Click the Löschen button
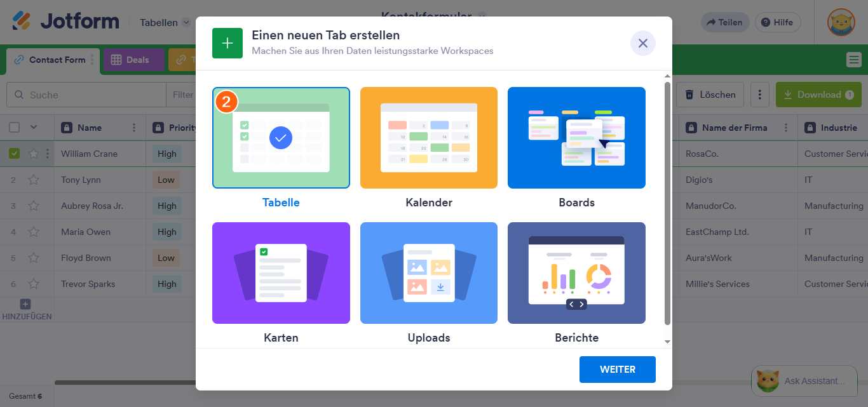This screenshot has width=868, height=407. point(710,94)
